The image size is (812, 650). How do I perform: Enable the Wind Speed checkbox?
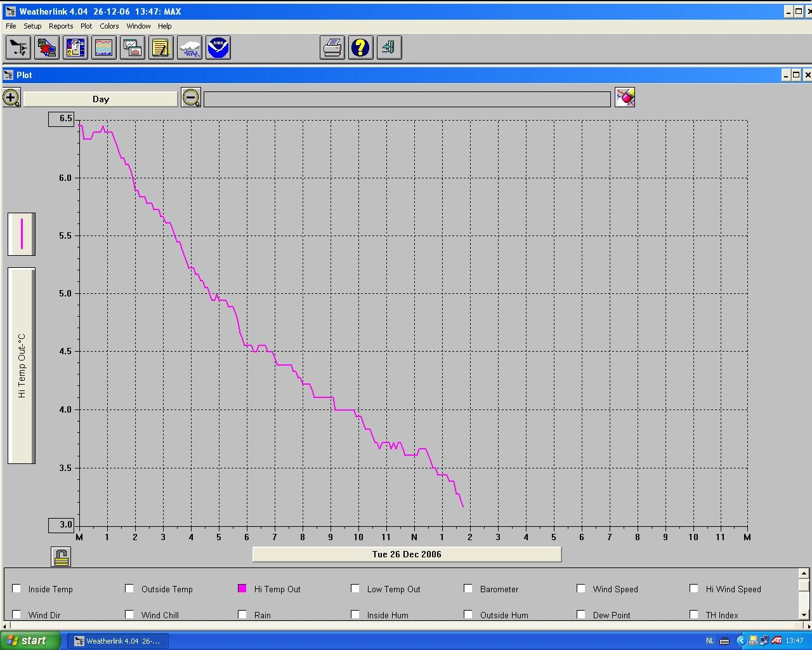[x=581, y=588]
